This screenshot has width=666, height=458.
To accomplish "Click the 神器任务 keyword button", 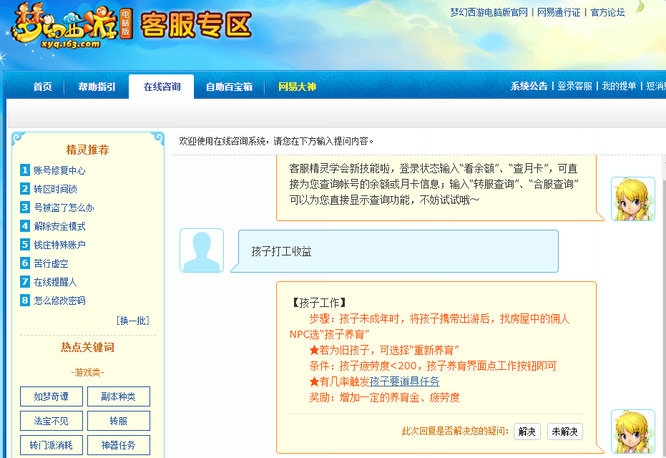I will (x=119, y=445).
